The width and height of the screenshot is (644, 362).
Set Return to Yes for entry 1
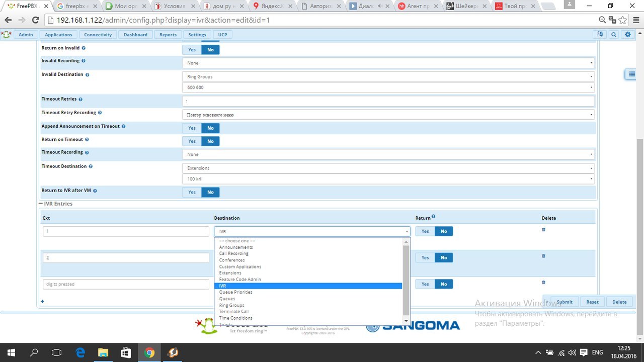point(425,231)
